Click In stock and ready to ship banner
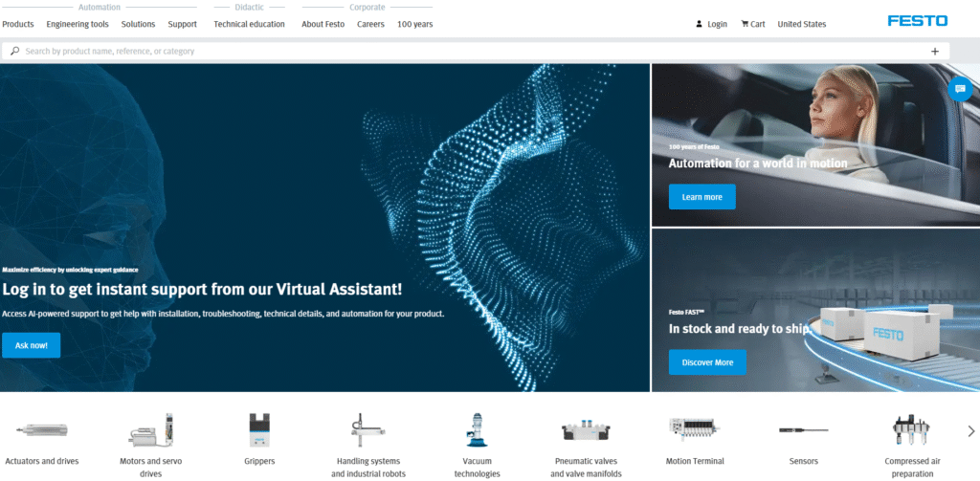 [740, 329]
